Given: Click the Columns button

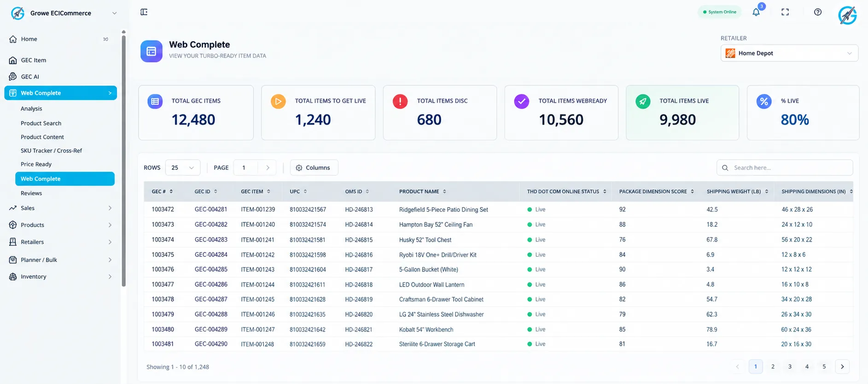Looking at the screenshot, I should pyautogui.click(x=314, y=168).
